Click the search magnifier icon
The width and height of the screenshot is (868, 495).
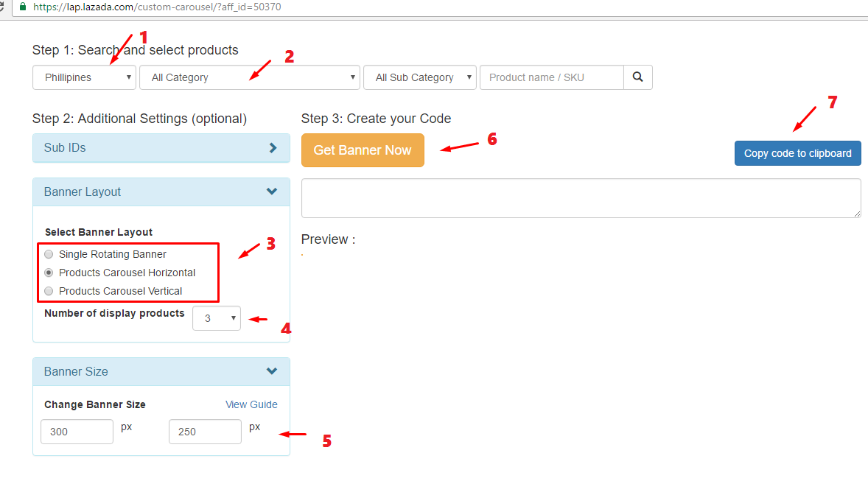coord(637,77)
